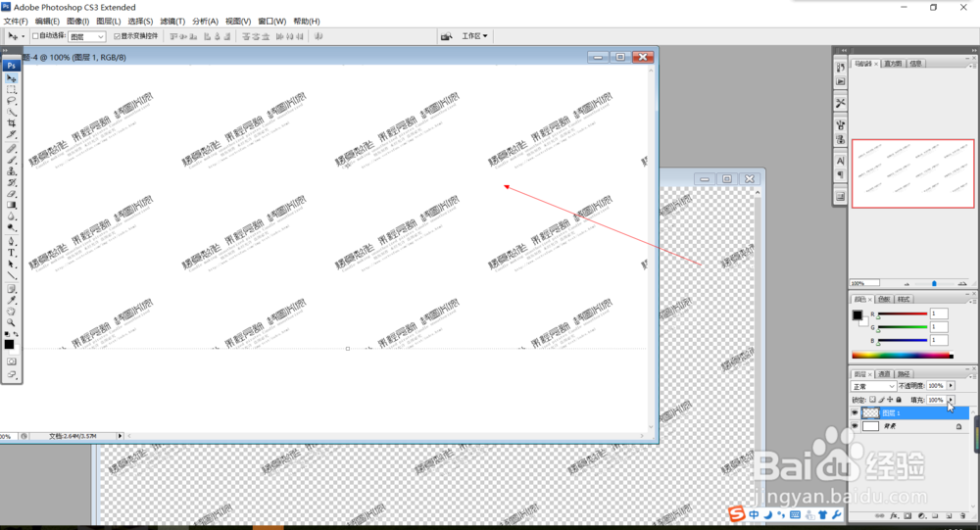
Task: Click the Go to Bridge icon
Action: [446, 36]
